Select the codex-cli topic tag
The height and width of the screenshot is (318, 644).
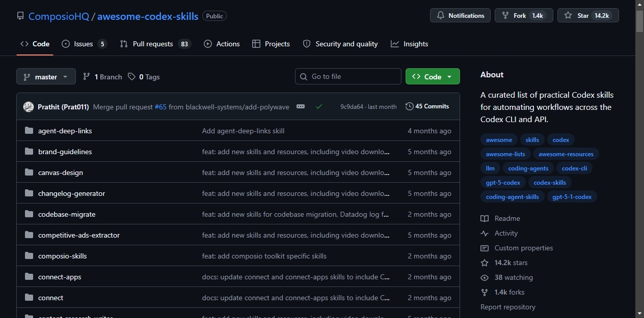pos(575,168)
